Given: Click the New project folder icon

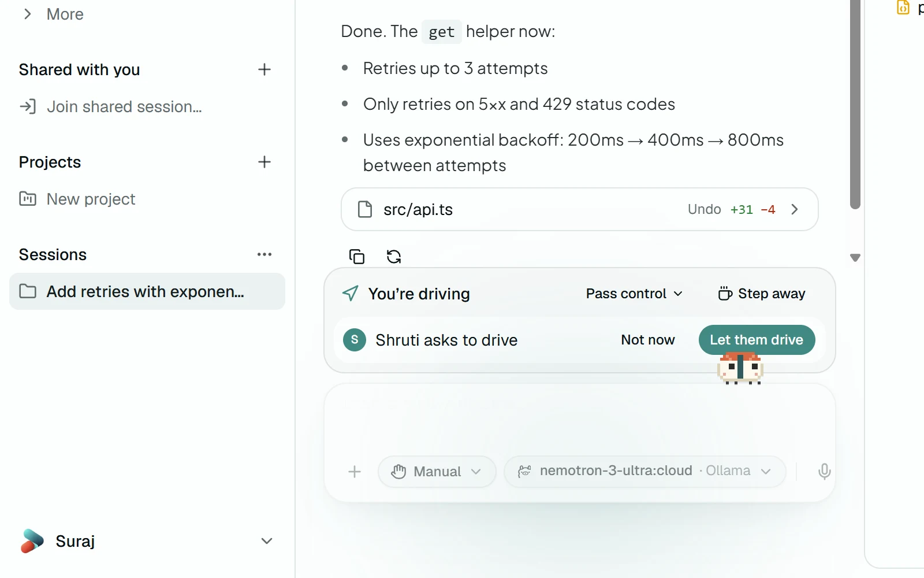Looking at the screenshot, I should point(28,199).
